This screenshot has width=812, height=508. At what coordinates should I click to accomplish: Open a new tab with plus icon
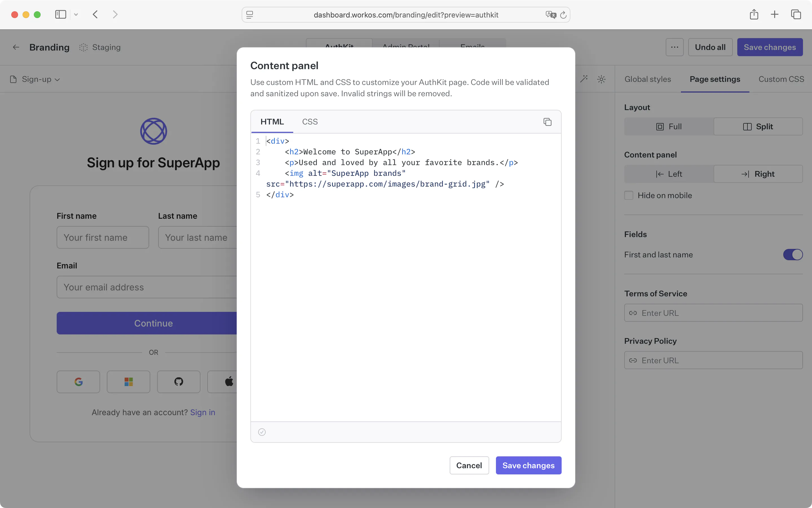coord(775,14)
